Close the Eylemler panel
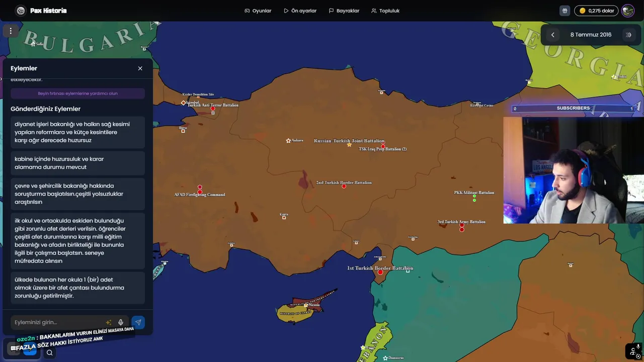644x362 pixels. (x=140, y=68)
